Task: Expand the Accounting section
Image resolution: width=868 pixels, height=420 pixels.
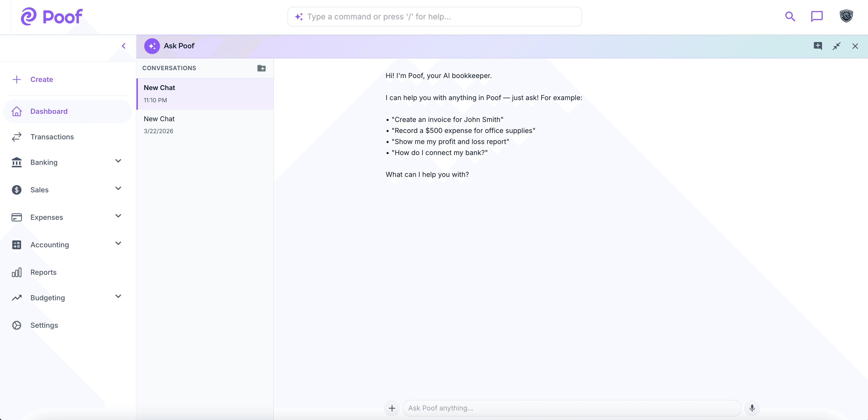Action: [118, 243]
